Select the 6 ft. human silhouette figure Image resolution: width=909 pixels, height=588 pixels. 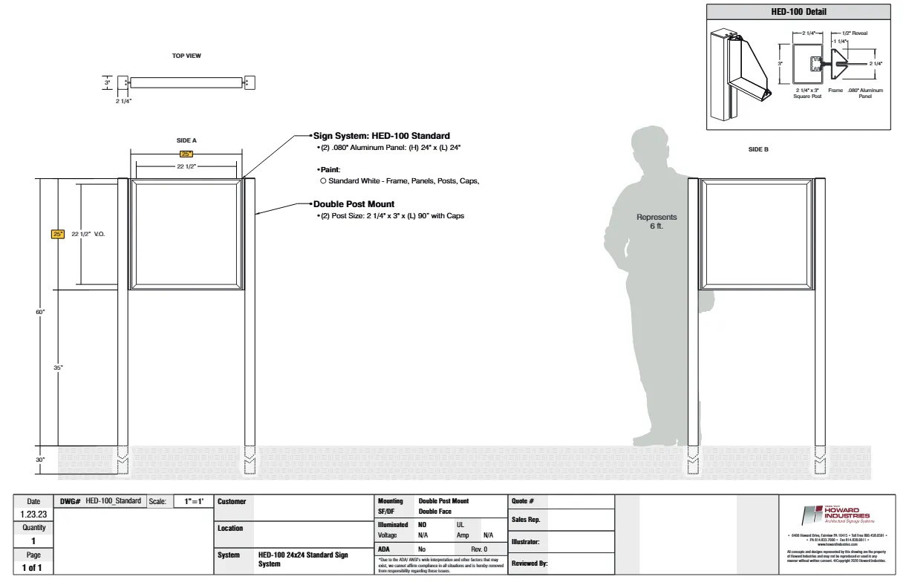click(x=658, y=286)
